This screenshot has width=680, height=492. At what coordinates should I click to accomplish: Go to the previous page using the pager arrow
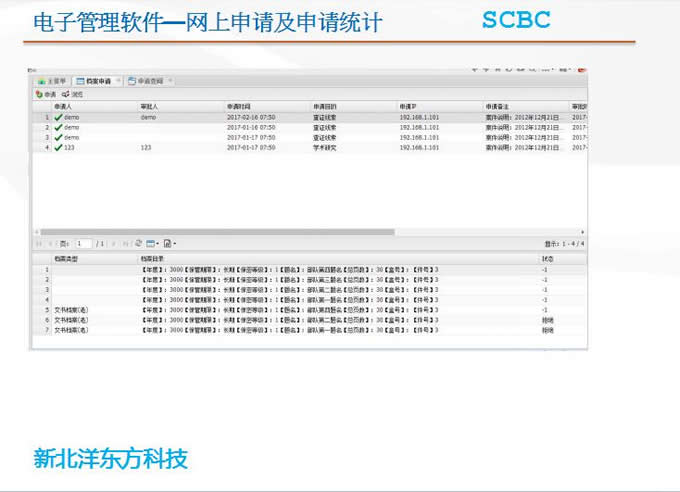50,243
